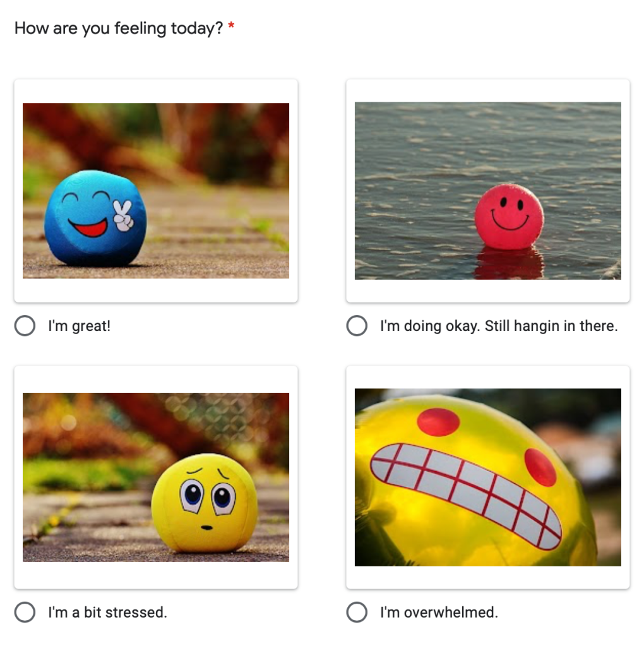Select the "I'm great!" radio circle
This screenshot has height=646, width=644.
[25, 325]
